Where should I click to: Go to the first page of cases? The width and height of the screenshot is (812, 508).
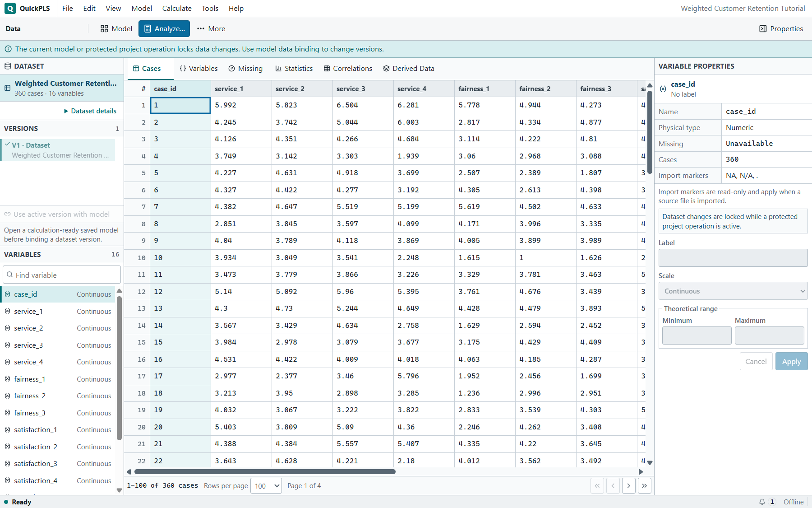coord(597,486)
